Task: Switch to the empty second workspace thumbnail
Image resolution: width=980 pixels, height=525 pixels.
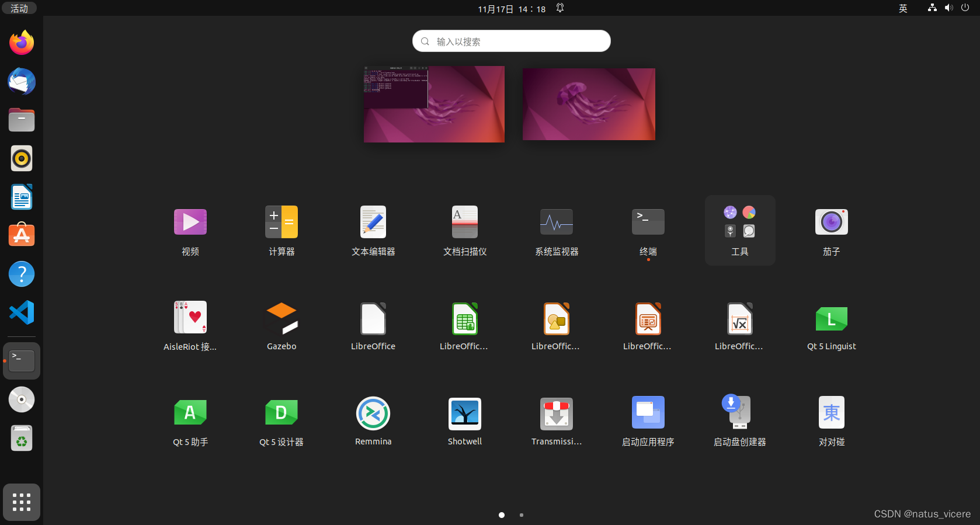Action: [x=589, y=104]
